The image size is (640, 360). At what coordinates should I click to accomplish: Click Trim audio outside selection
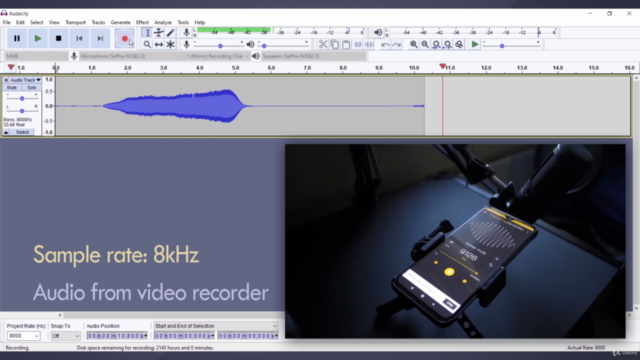(x=358, y=44)
